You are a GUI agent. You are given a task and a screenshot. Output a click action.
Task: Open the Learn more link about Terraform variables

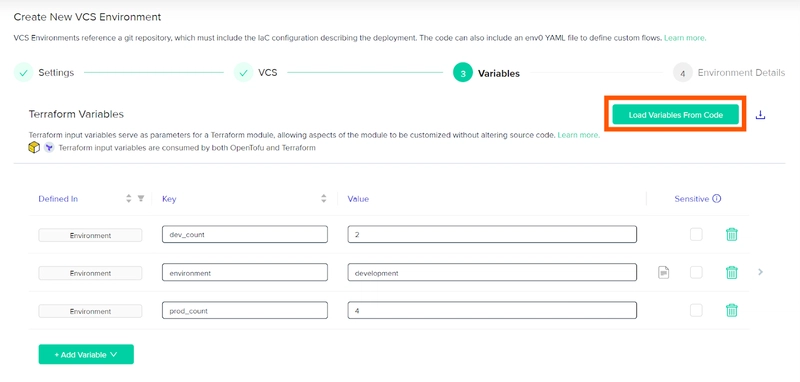pyautogui.click(x=579, y=135)
